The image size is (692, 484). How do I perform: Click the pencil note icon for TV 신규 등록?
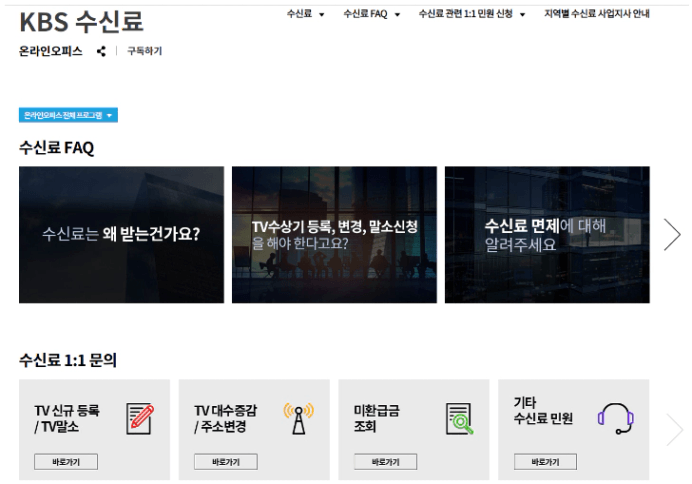click(140, 419)
